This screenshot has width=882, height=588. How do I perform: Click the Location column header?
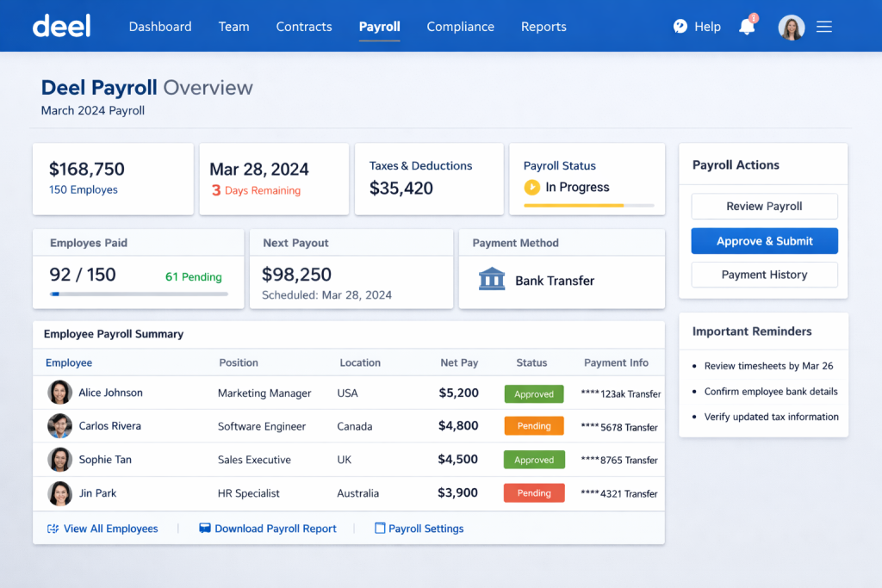[360, 362]
